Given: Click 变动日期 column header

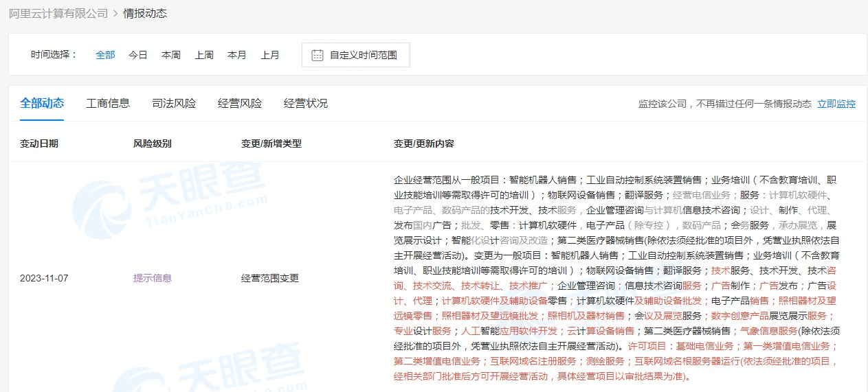Looking at the screenshot, I should (39, 144).
